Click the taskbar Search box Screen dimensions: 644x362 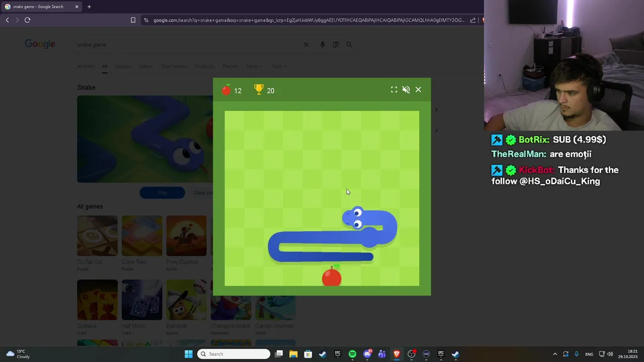click(234, 354)
